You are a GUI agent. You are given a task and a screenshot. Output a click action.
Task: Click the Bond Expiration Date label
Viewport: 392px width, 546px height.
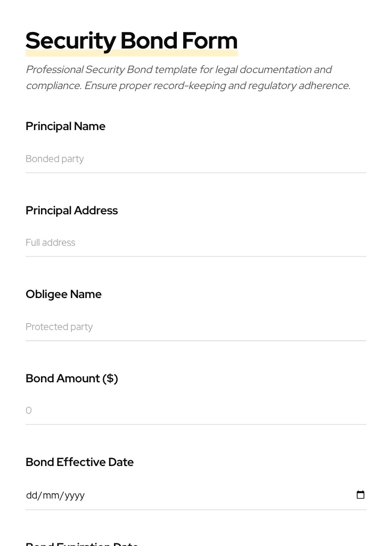[82, 543]
